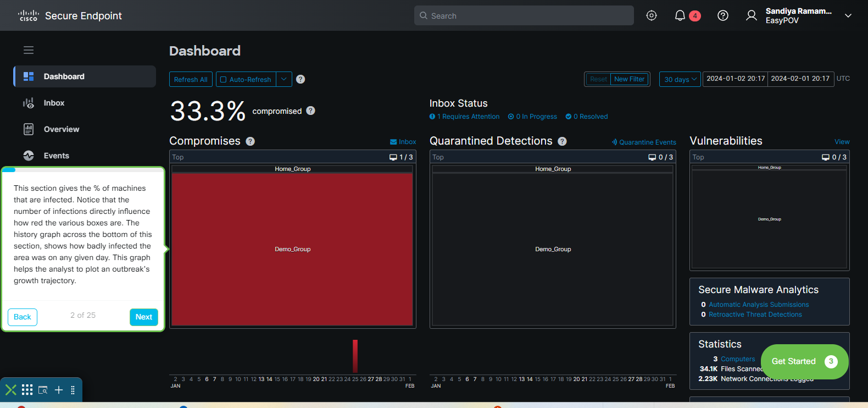Click the help icon next to compromised
868x408 pixels.
click(x=310, y=111)
